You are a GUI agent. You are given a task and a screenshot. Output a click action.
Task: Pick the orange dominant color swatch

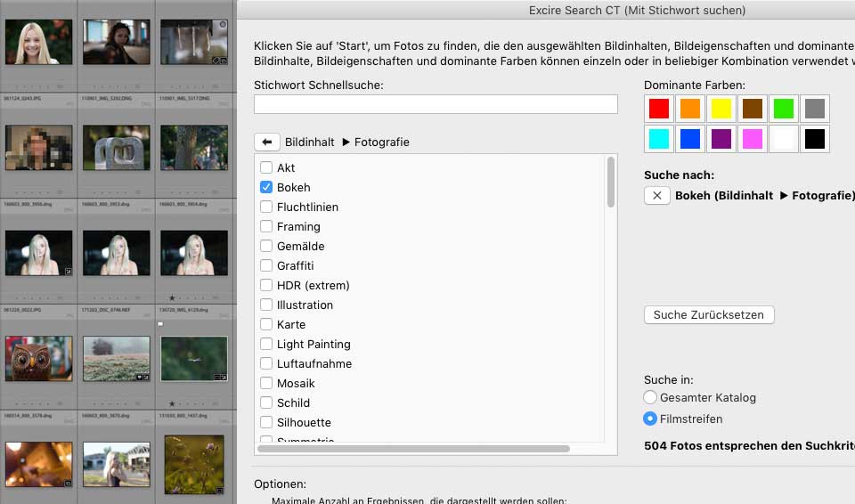point(689,108)
